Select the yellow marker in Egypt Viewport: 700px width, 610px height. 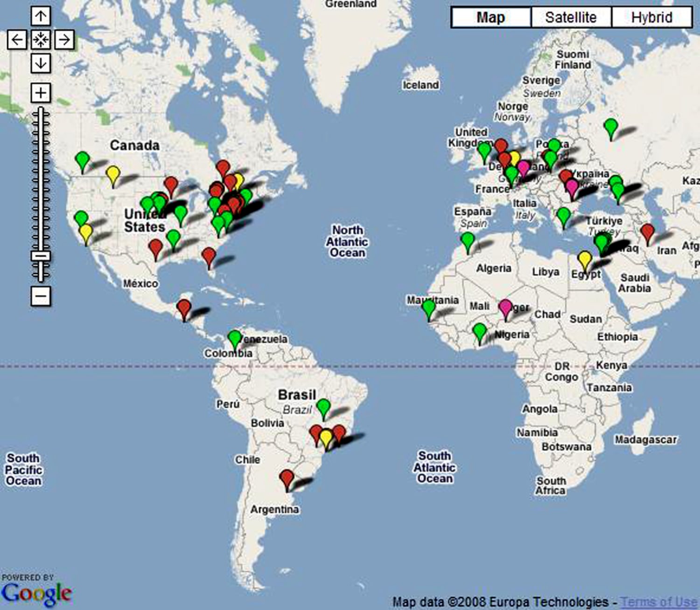pos(584,259)
